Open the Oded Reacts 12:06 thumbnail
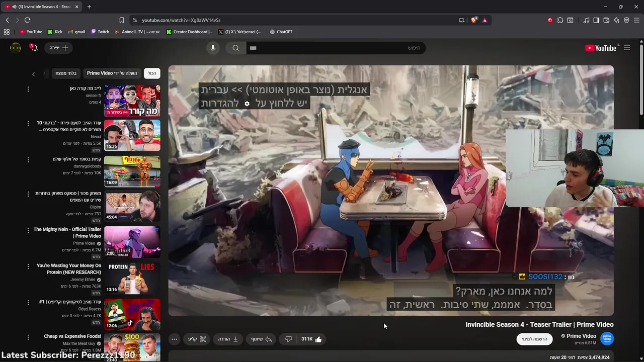This screenshot has height=362, width=644. (132, 314)
